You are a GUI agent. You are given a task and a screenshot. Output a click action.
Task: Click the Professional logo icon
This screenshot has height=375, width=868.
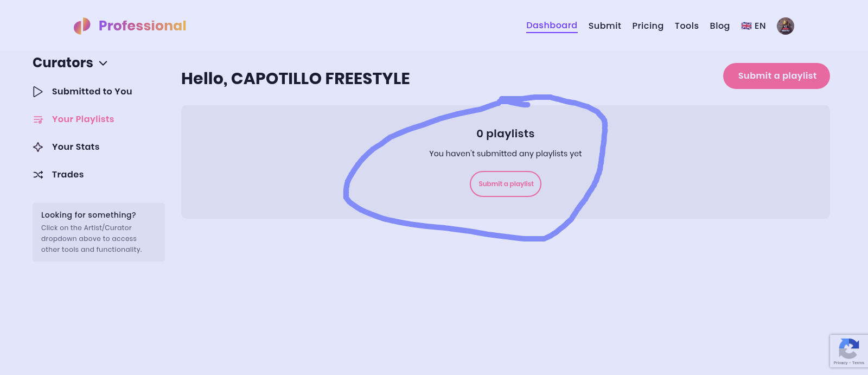click(82, 26)
